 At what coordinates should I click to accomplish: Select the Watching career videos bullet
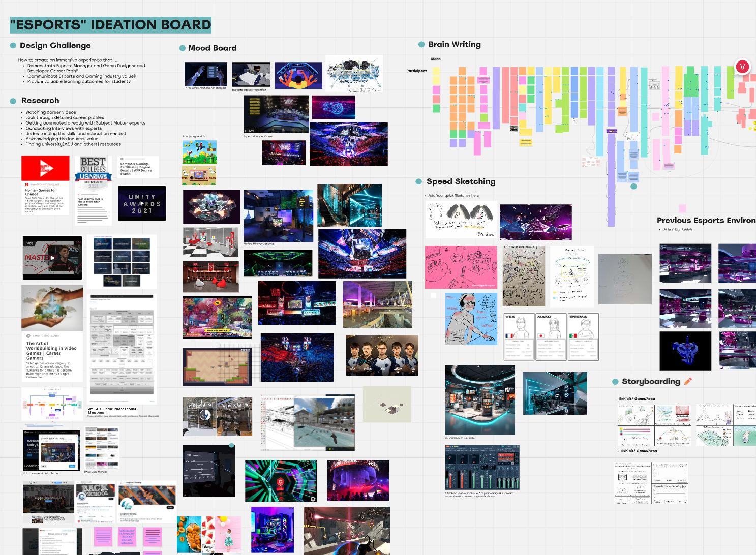click(51, 112)
